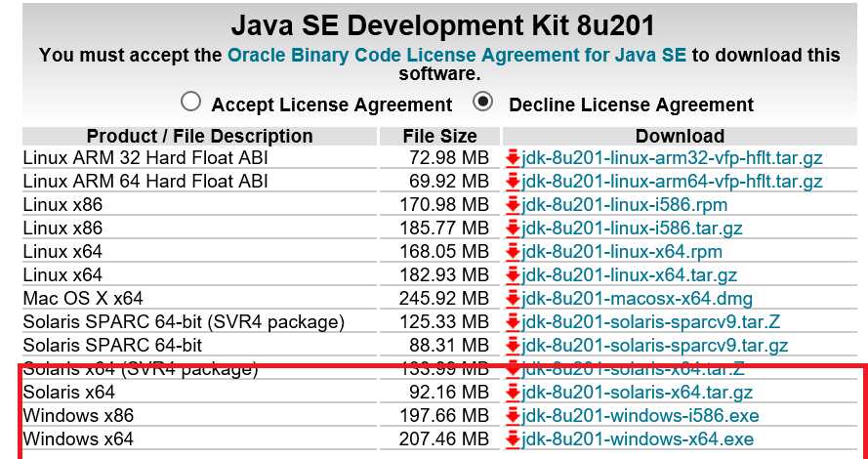Click the 207.46 MB file size cell
Image resolution: width=868 pixels, height=459 pixels.
444,439
